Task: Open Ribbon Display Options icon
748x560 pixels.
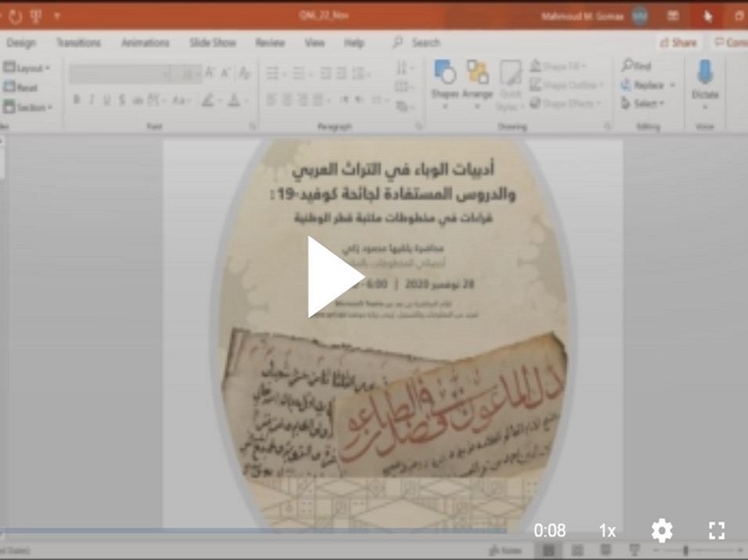Action: coord(673,16)
